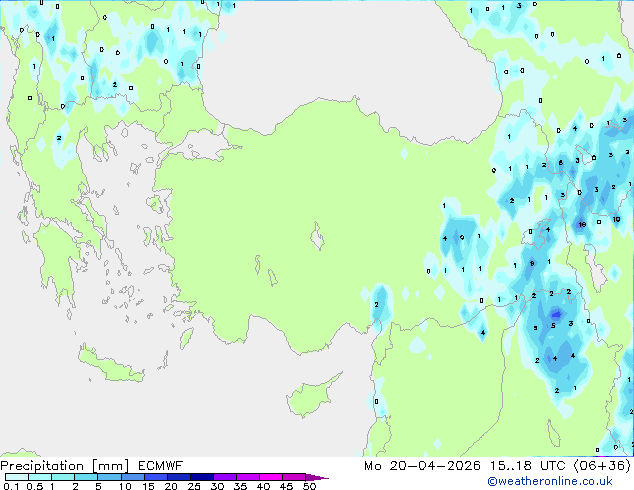Image resolution: width=634 pixels, height=490 pixels.
Task: Click the legend swatch between 15 and 20
Action: tap(156, 477)
